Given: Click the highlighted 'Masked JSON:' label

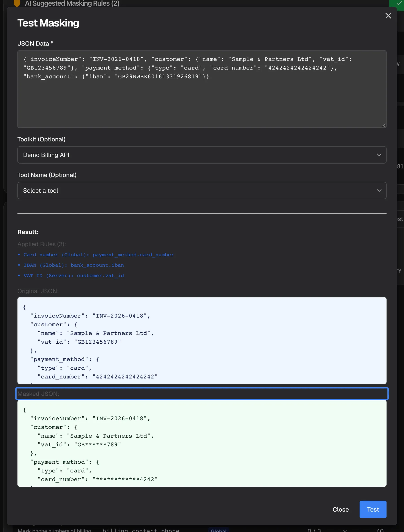Looking at the screenshot, I should (x=38, y=394).
